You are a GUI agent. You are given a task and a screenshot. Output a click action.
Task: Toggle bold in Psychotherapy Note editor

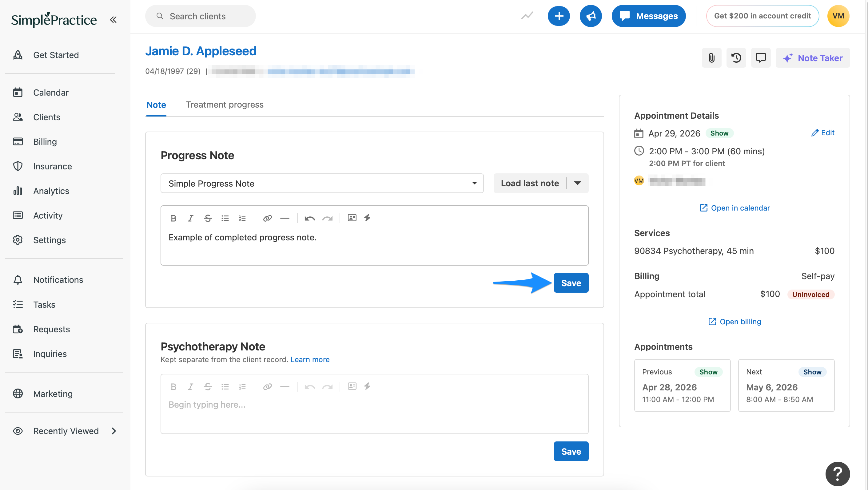click(x=173, y=387)
